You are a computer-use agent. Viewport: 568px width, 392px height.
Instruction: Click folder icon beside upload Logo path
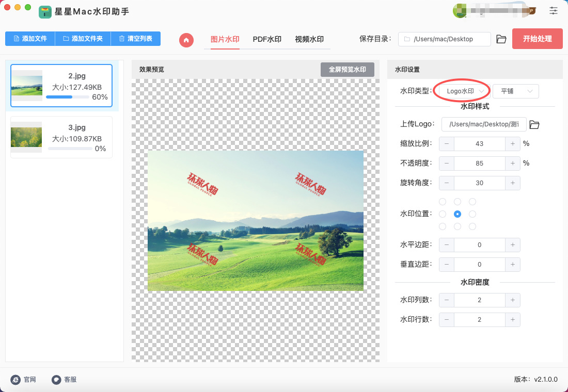coord(534,124)
